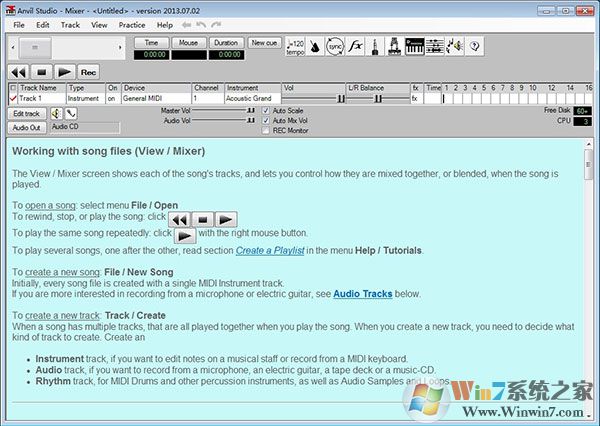Viewport: 600px width, 426px height.
Task: Click the audio jack plug icon
Action: click(375, 47)
